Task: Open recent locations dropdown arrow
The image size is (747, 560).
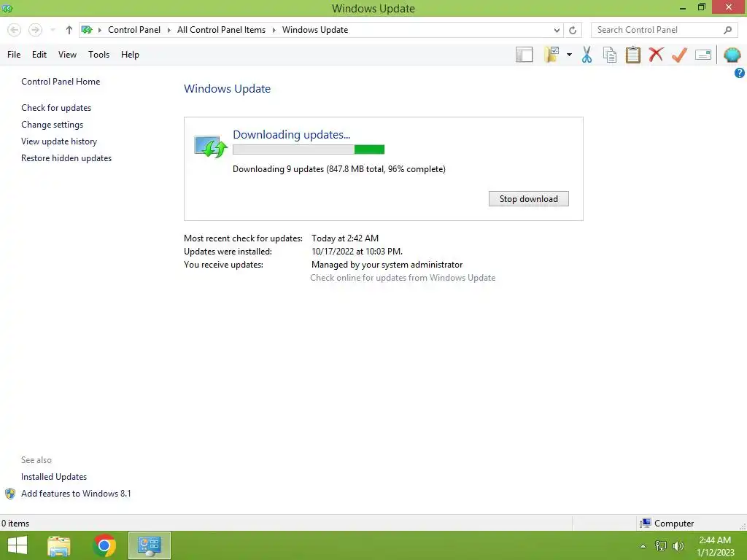Action: tap(53, 30)
